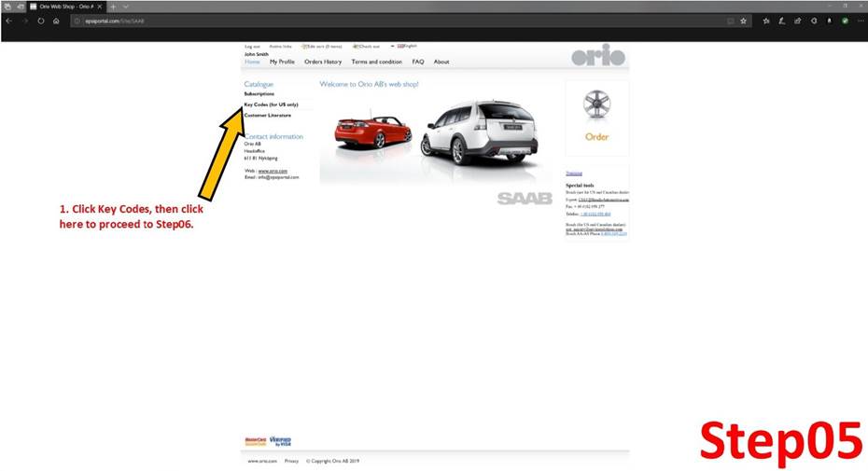The height and width of the screenshot is (471, 868).
Task: Open the About menu item
Action: (x=441, y=62)
